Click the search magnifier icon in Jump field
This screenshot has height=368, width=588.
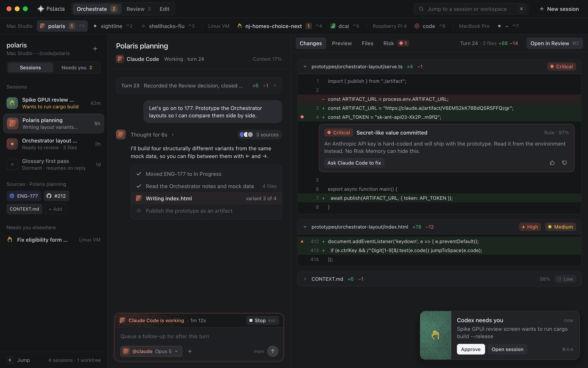tap(421, 9)
